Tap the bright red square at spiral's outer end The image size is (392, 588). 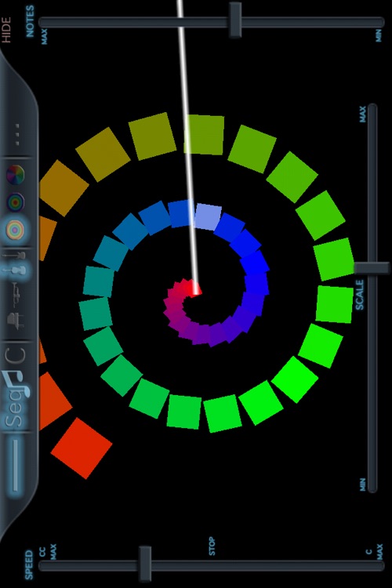pos(82,448)
